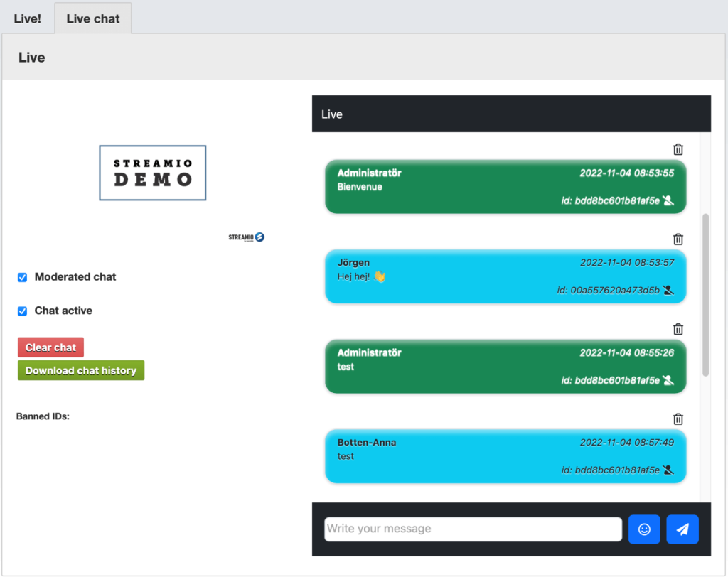Ban user icon on Botten-Anna's message

click(668, 470)
